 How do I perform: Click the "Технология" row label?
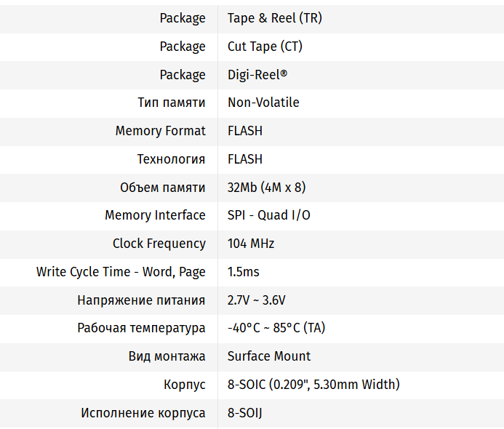(x=171, y=159)
